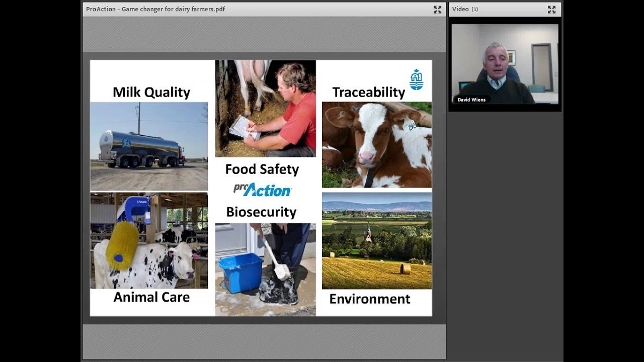Click the boot washing photo

pos(266,269)
